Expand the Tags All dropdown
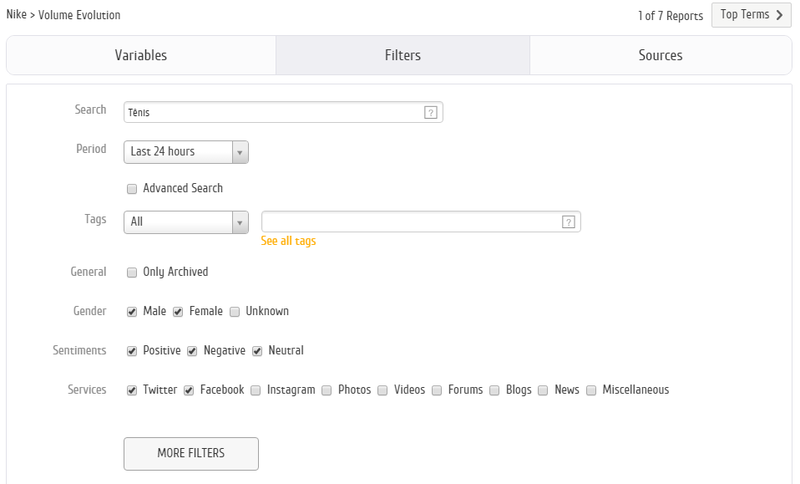 pyautogui.click(x=240, y=222)
